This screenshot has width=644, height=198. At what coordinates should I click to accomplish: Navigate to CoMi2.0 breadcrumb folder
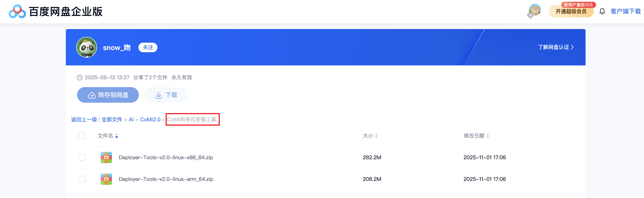click(x=150, y=120)
